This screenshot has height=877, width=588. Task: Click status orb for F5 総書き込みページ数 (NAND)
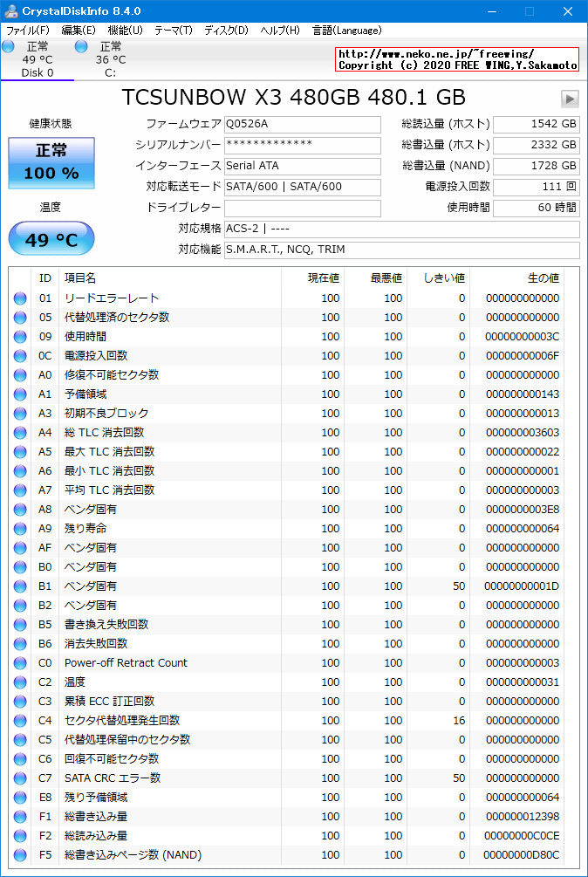(x=20, y=854)
